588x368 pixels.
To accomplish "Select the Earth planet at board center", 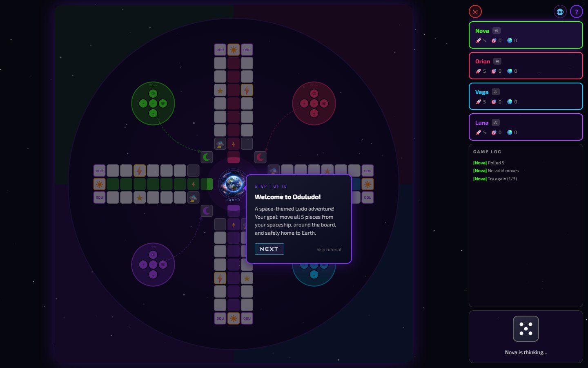I will pos(233,184).
